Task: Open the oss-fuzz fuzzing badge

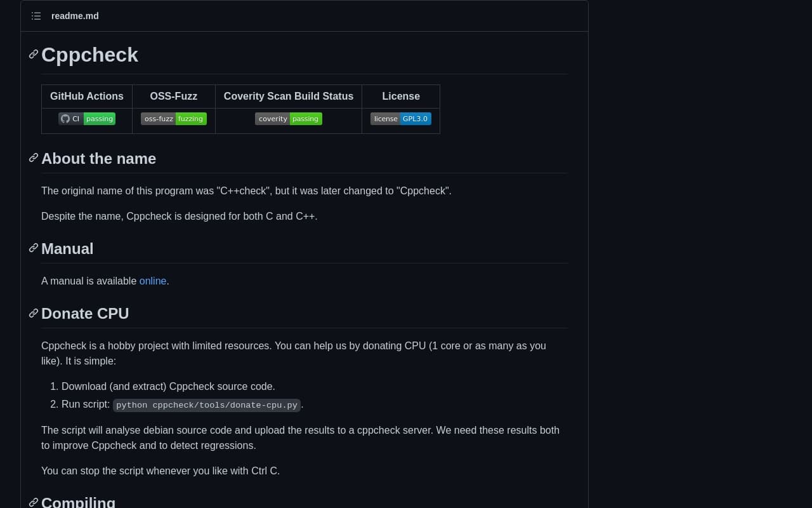Action: pos(174,119)
